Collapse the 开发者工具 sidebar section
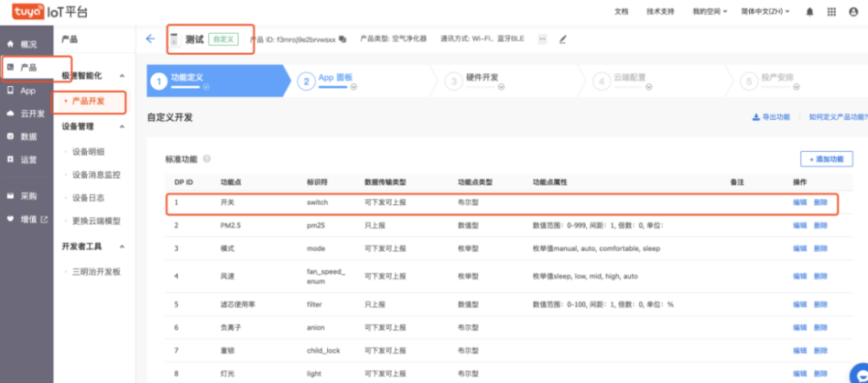The height and width of the screenshot is (383, 868). 122,247
